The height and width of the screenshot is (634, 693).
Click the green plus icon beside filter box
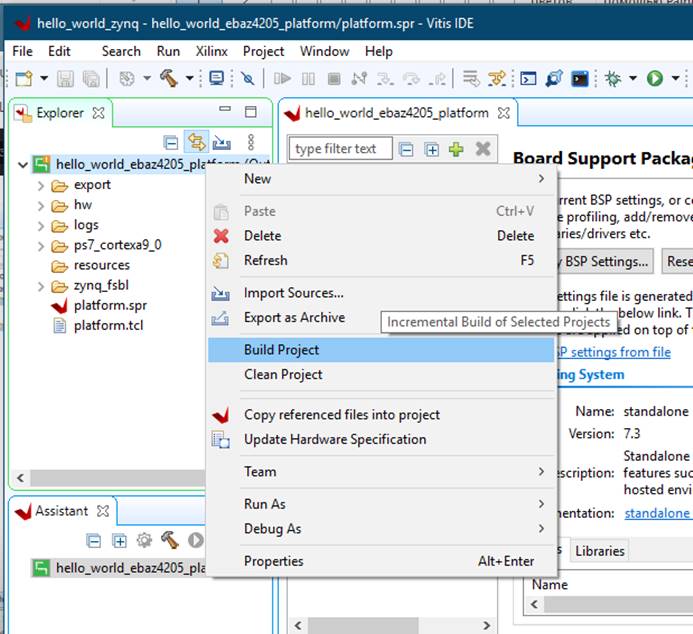tap(456, 149)
